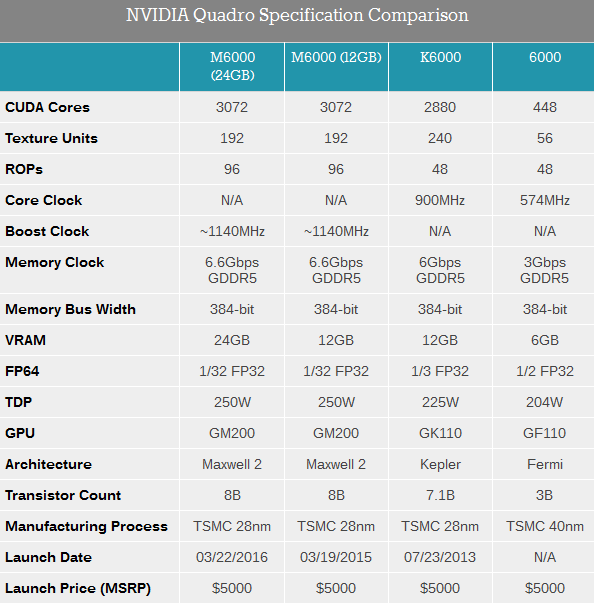Click the 'ROPs' row label

coord(24,169)
